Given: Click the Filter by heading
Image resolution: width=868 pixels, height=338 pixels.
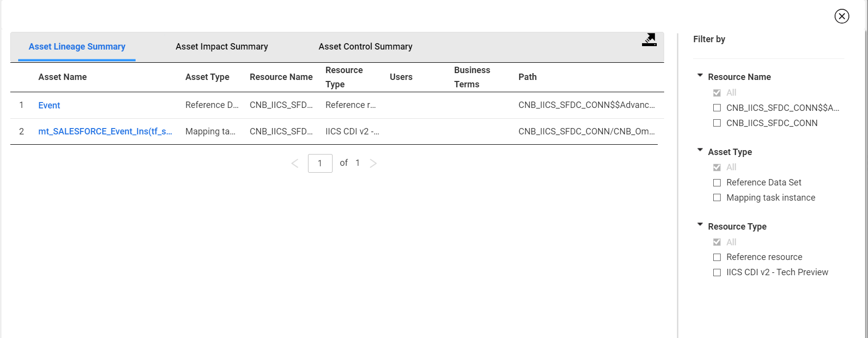Looking at the screenshot, I should pos(709,39).
